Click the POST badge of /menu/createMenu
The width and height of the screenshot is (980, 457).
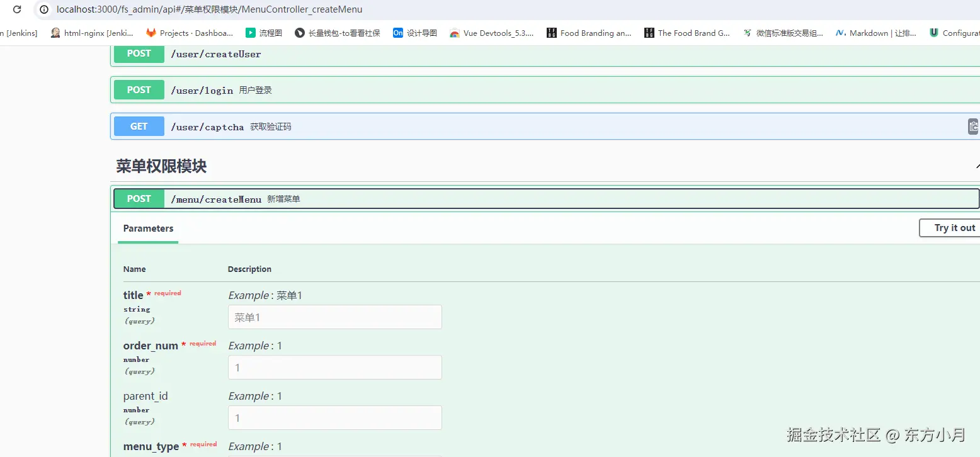pos(139,199)
